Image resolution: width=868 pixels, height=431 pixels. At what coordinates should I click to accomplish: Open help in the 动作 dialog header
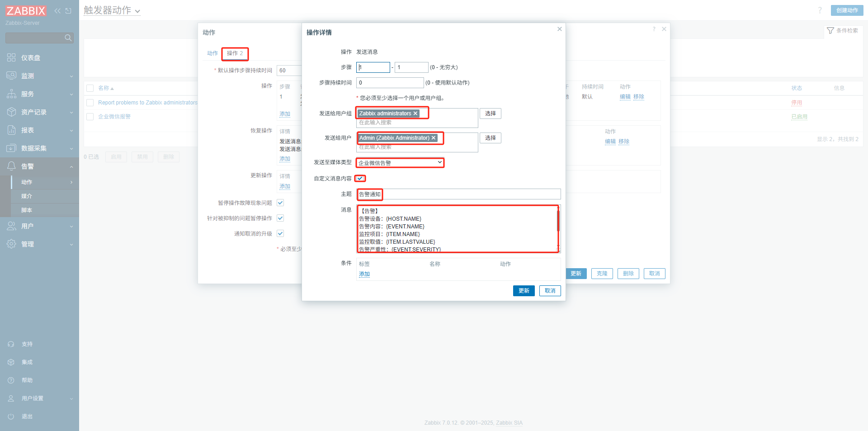[654, 29]
